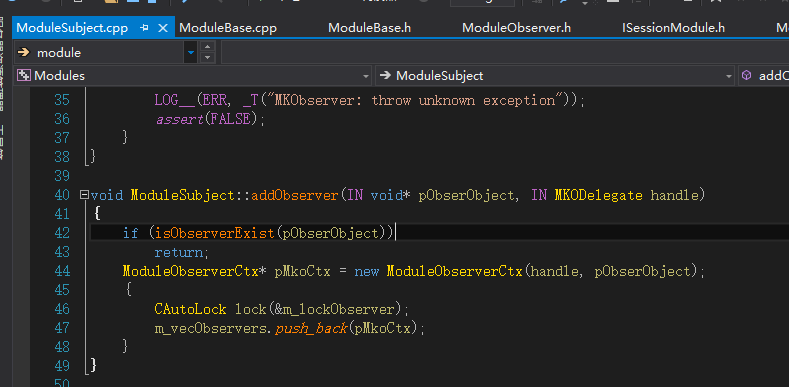789x387 pixels.
Task: Open the member dropdown beginning with addO
Action: pos(763,75)
